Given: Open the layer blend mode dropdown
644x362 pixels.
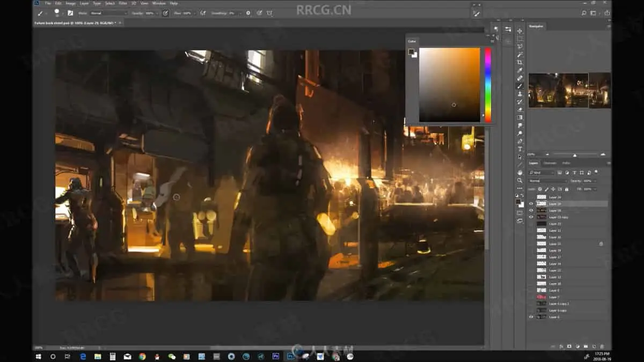Looking at the screenshot, I should click(x=547, y=181).
